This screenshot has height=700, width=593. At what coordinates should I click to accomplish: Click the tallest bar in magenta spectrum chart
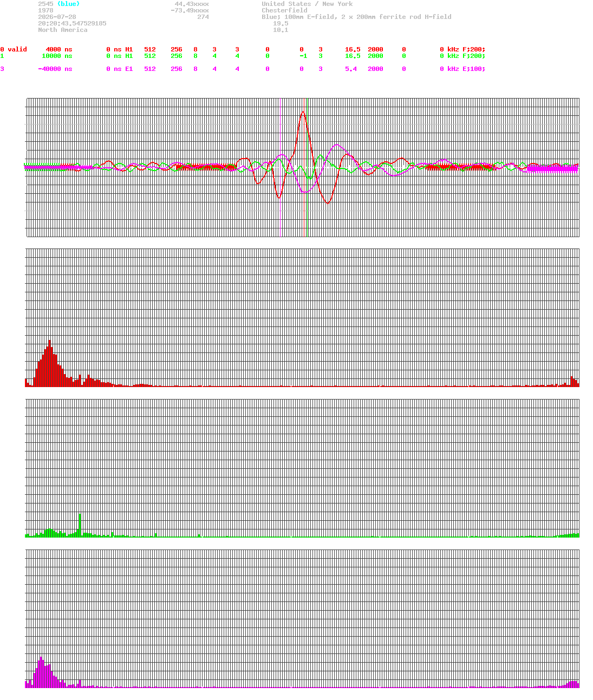coord(41,672)
